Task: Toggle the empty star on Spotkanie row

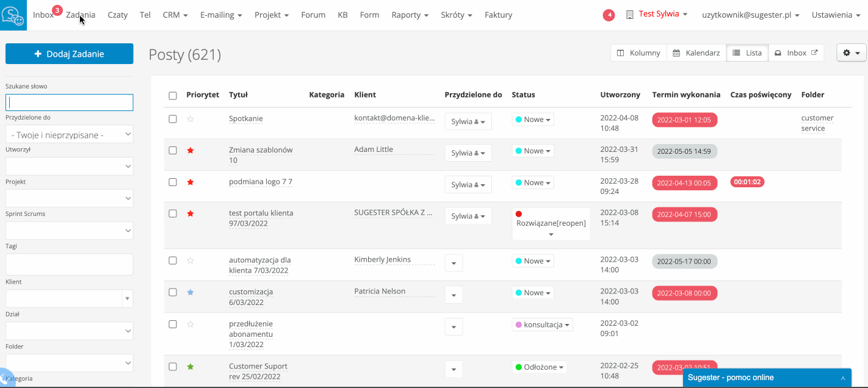Action: [x=190, y=119]
